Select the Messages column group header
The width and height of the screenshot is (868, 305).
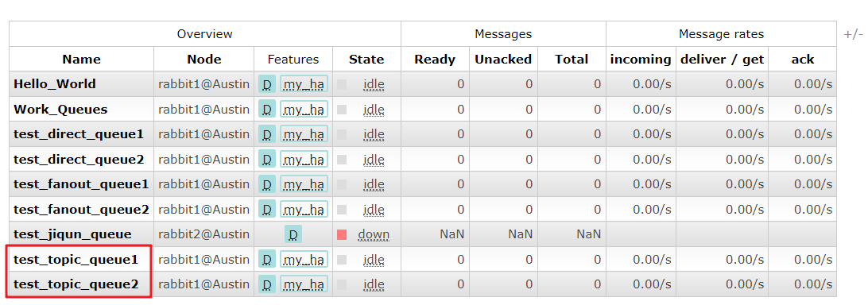[503, 34]
